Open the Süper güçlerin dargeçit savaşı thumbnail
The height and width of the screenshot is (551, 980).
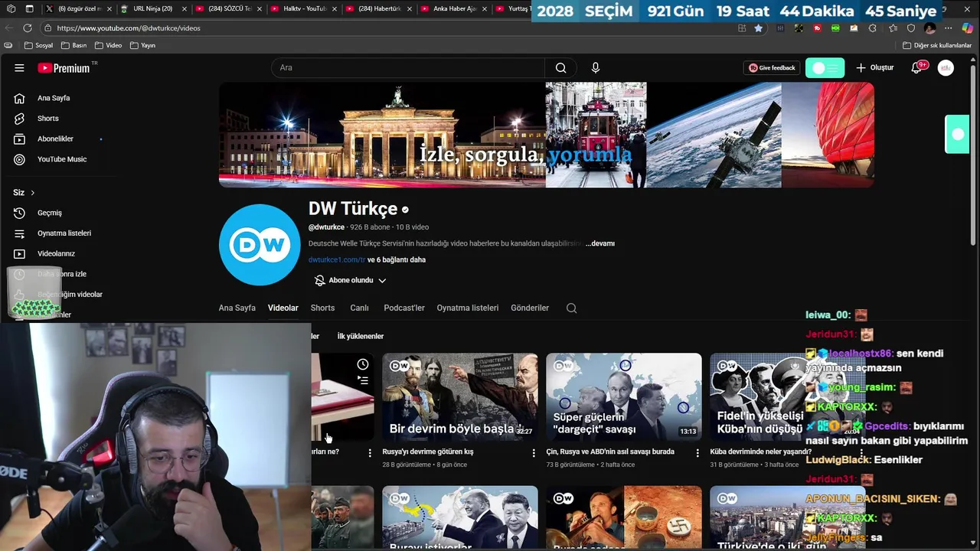pyautogui.click(x=624, y=396)
